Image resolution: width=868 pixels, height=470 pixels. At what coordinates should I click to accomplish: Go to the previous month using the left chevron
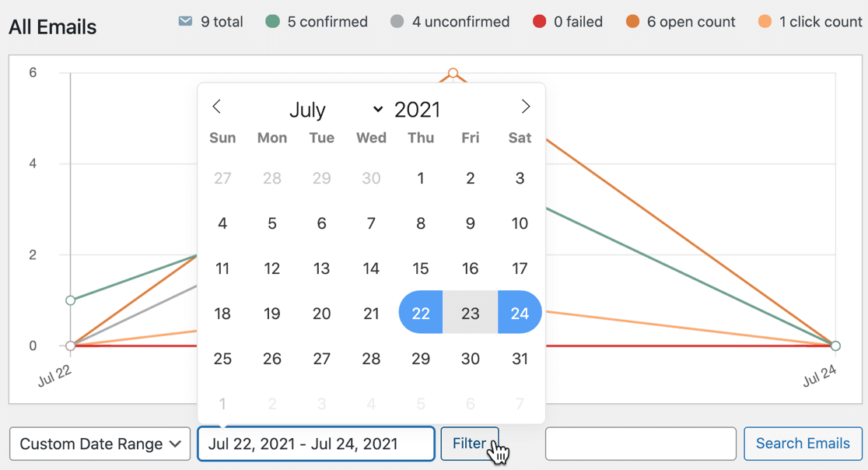[217, 107]
